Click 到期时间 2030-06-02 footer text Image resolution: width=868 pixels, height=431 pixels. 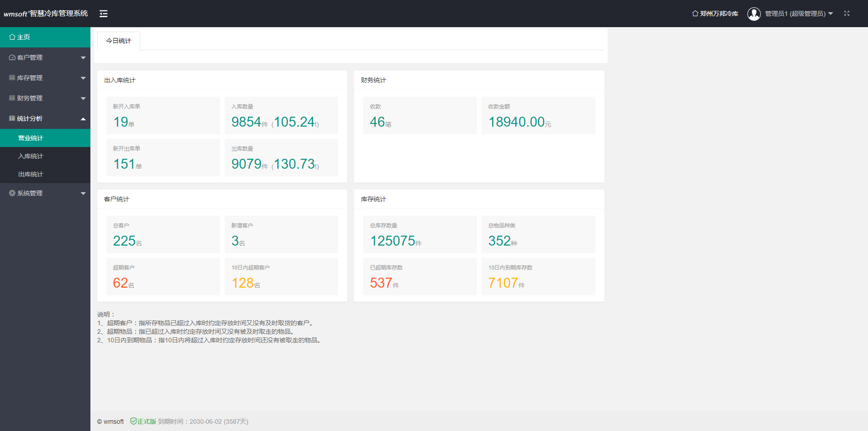(x=203, y=422)
